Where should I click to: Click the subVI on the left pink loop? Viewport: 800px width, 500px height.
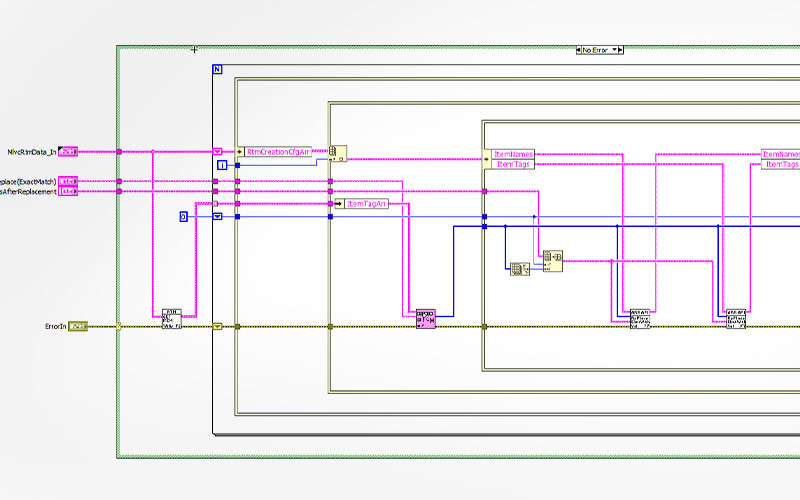(172, 319)
